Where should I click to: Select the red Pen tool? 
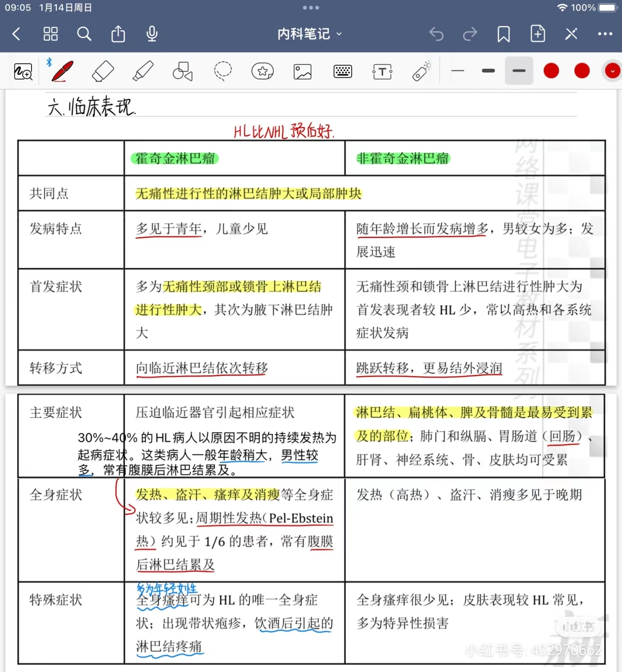coord(63,71)
